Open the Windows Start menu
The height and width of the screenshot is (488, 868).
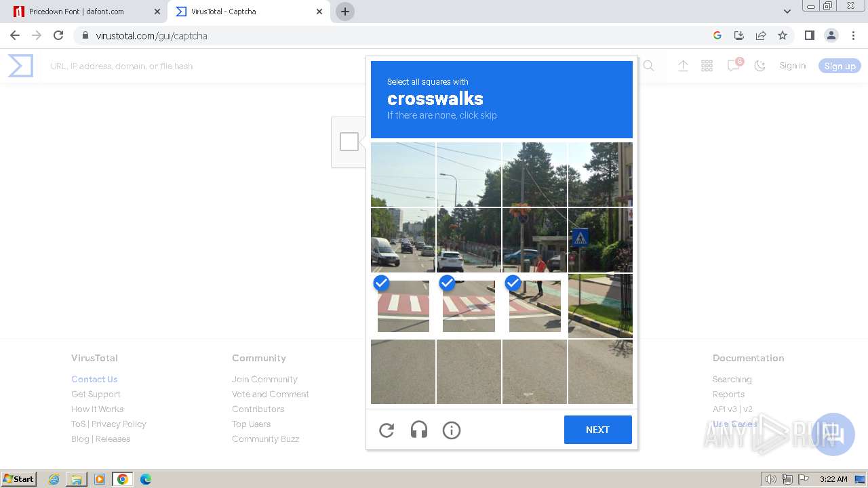tap(18, 479)
